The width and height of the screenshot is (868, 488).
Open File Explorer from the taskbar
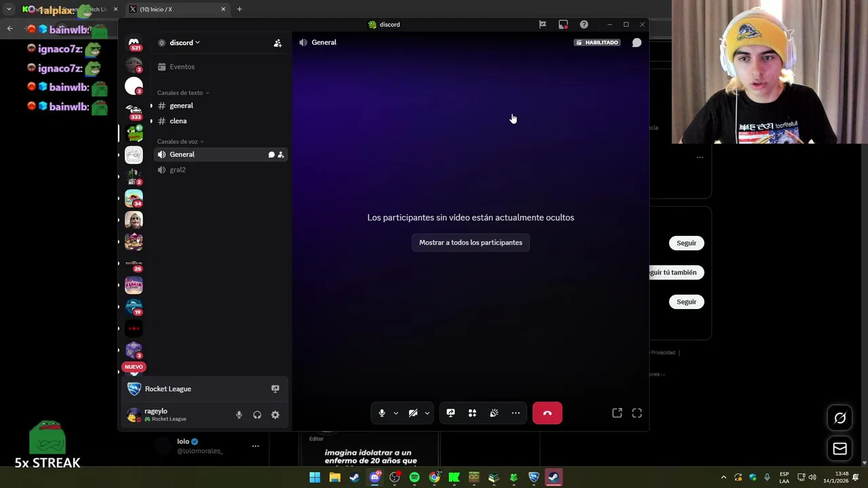[x=334, y=477]
